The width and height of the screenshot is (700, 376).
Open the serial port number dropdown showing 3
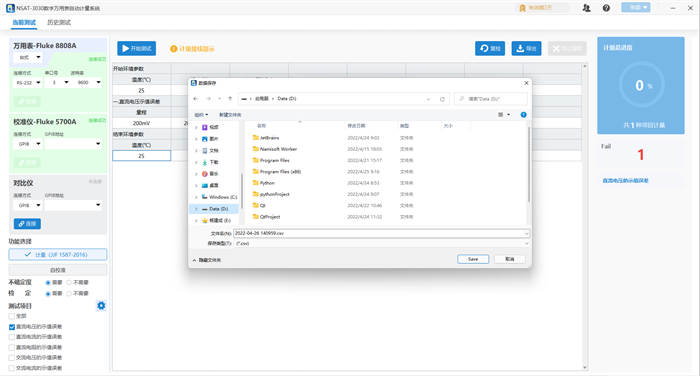(58, 82)
